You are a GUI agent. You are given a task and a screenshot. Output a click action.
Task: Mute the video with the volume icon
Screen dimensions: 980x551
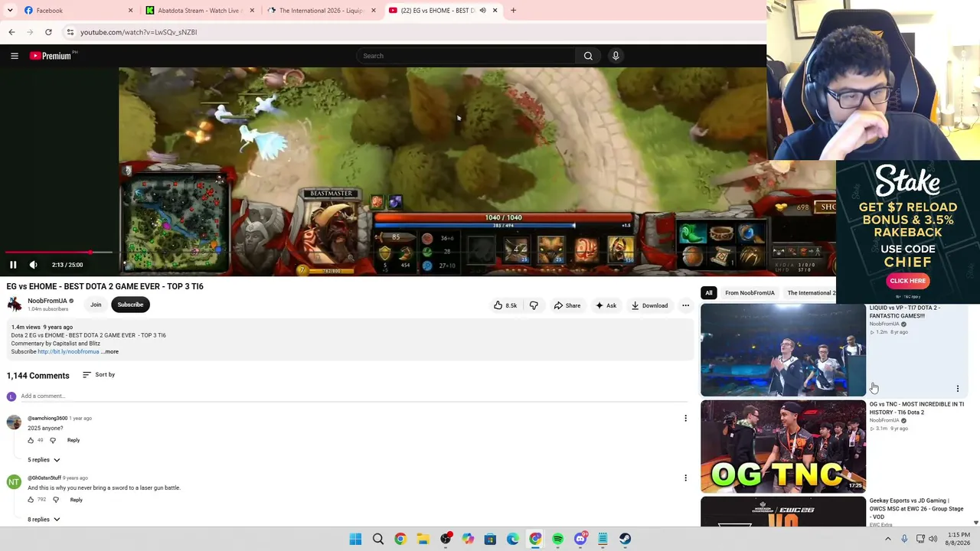[x=33, y=265]
